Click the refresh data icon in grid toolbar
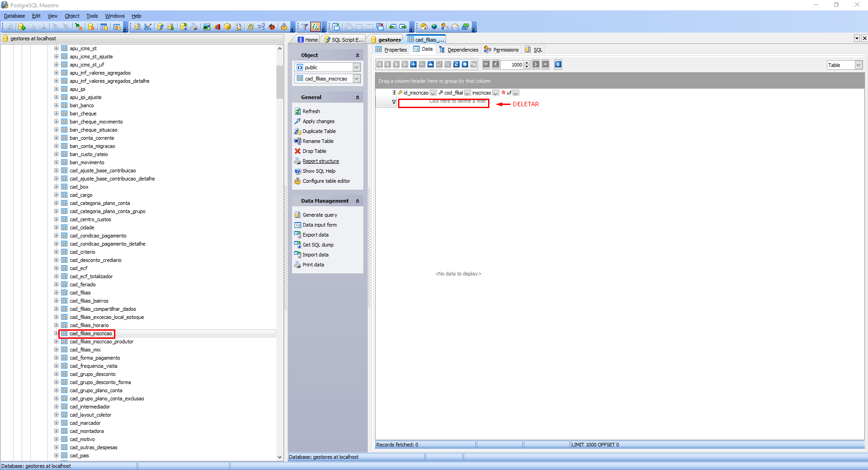 tap(456, 65)
